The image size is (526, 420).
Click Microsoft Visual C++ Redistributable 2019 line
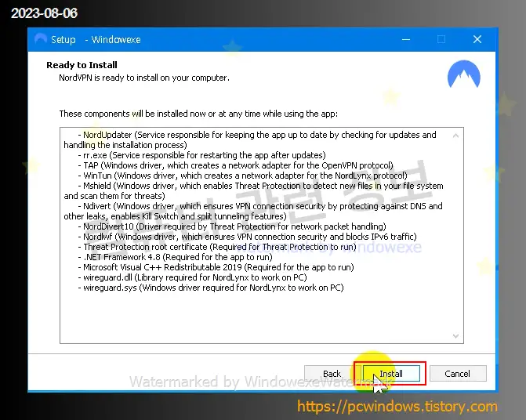pyautogui.click(x=216, y=267)
